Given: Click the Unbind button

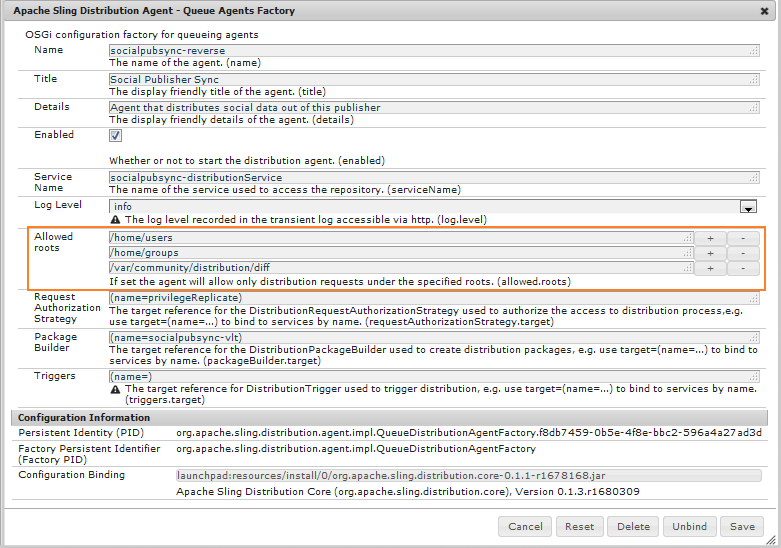Looking at the screenshot, I should click(x=689, y=527).
